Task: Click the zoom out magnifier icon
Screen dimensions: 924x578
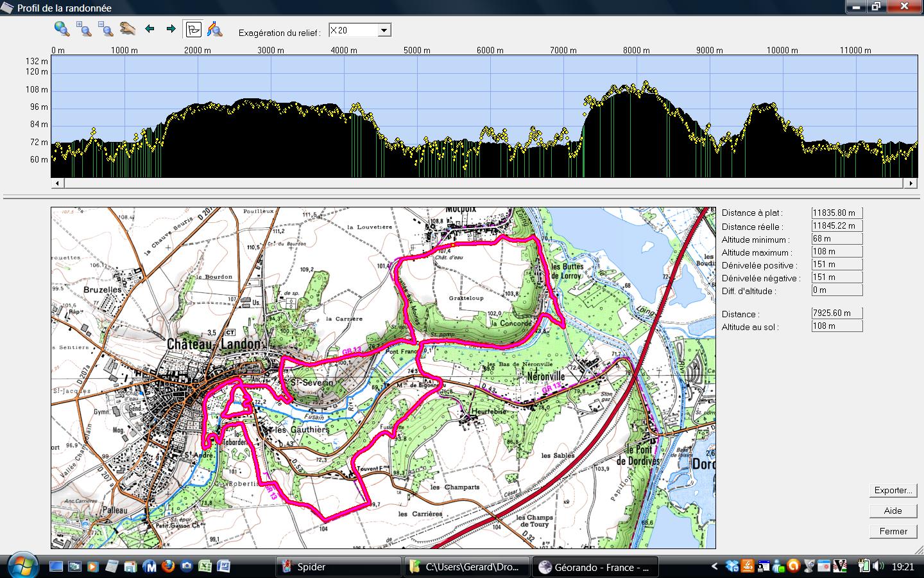Action: [105, 29]
